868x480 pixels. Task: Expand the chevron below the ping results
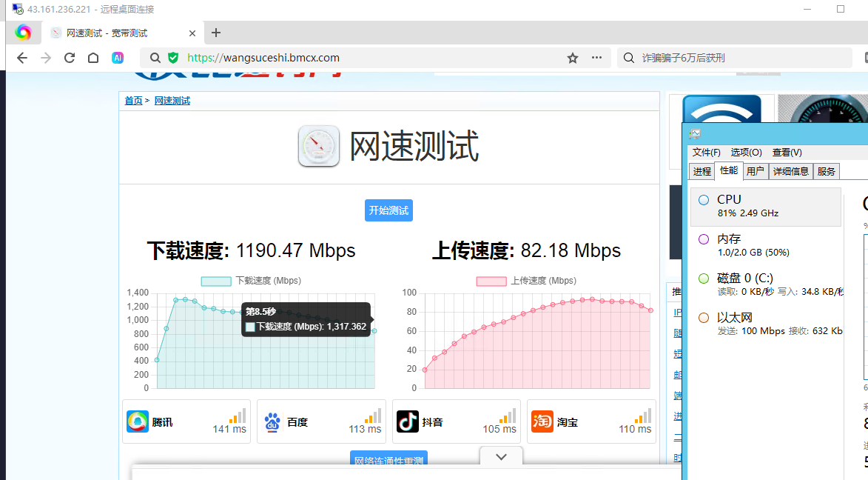(x=501, y=456)
